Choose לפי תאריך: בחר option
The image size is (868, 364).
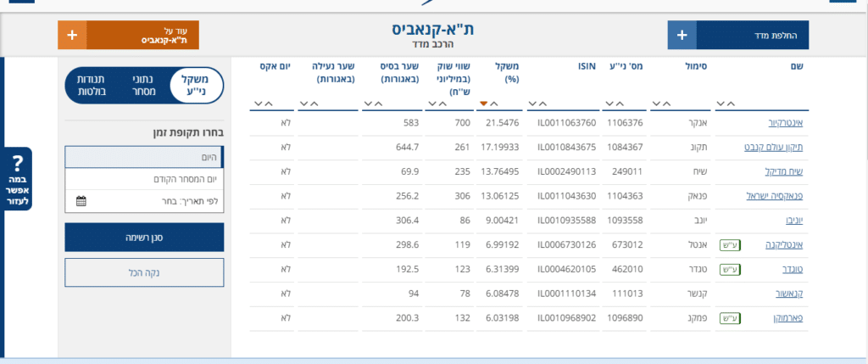coord(144,201)
